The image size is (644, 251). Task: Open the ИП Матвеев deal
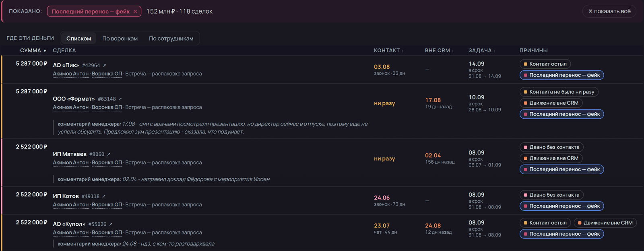coord(70,154)
